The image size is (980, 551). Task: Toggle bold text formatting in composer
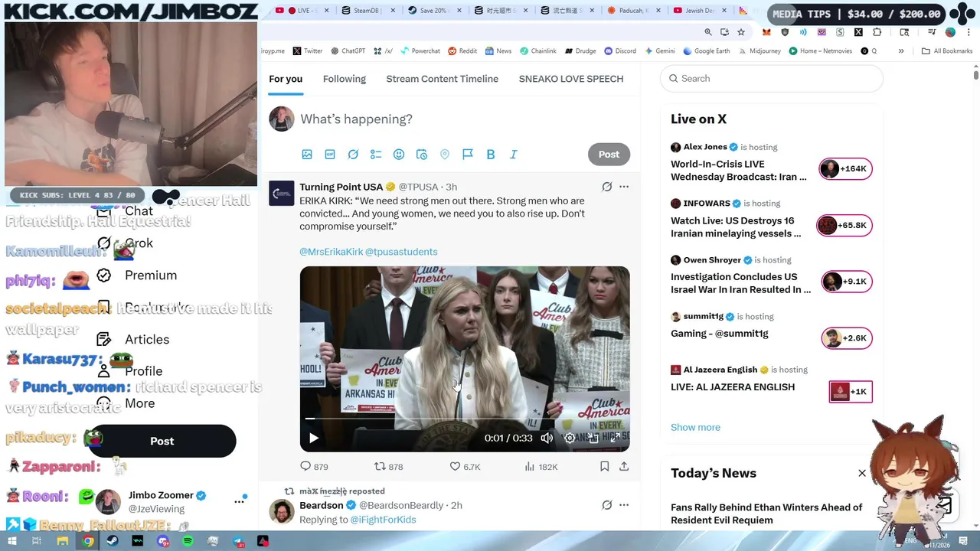(491, 155)
